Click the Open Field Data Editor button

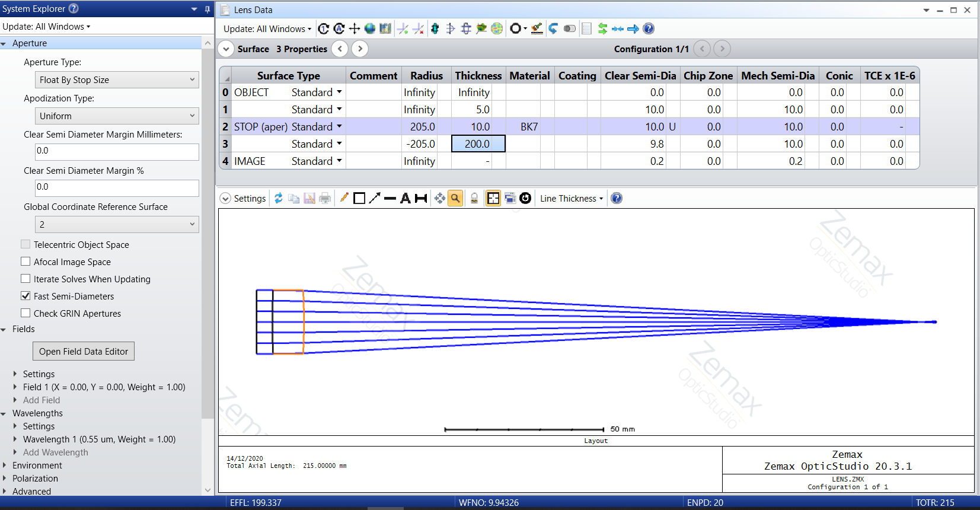tap(84, 352)
